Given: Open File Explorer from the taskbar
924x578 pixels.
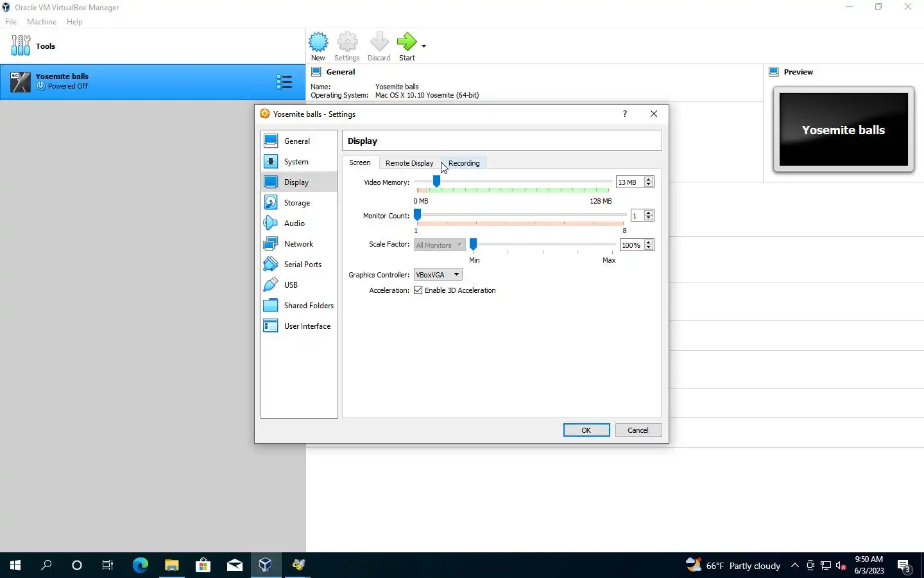Looking at the screenshot, I should point(171,565).
